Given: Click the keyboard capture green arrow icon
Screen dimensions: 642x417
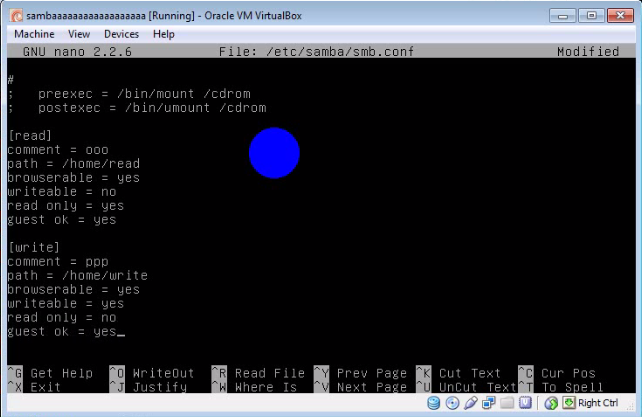Looking at the screenshot, I should coord(569,403).
